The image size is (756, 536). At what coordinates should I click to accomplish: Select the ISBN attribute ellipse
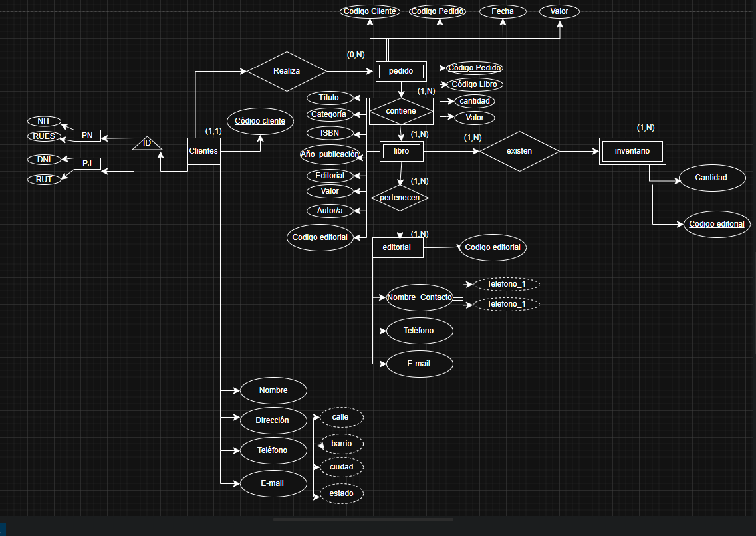(x=330, y=133)
